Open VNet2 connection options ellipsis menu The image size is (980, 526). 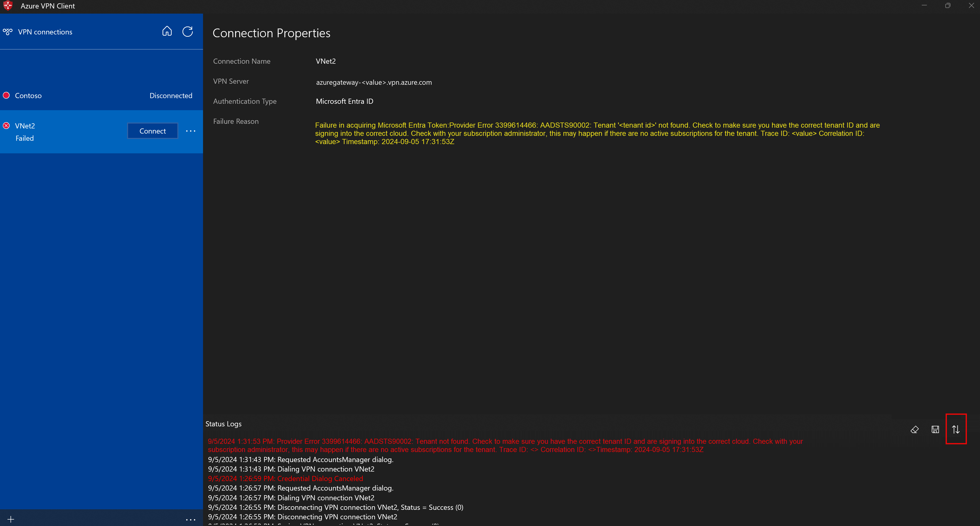[x=191, y=131]
